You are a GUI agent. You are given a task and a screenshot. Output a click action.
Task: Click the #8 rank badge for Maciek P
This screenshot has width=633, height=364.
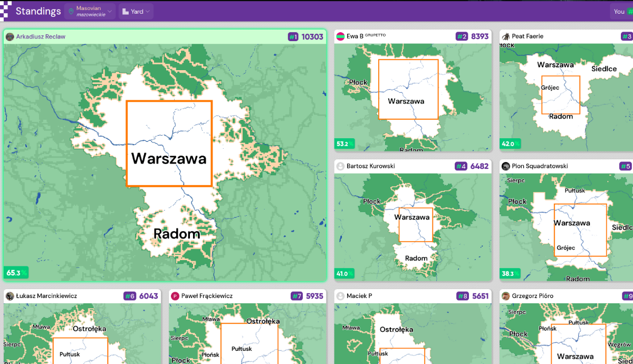pyautogui.click(x=462, y=296)
